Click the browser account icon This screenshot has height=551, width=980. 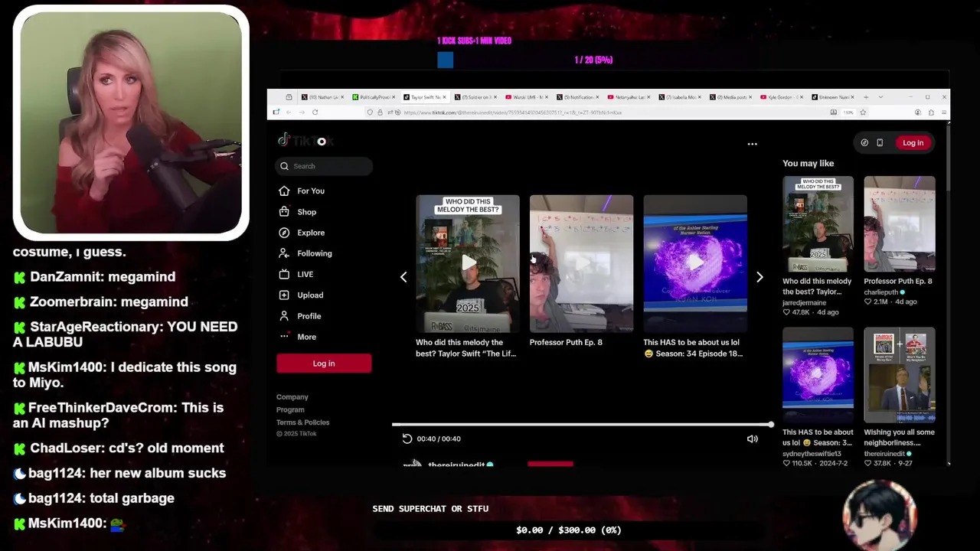coord(918,112)
